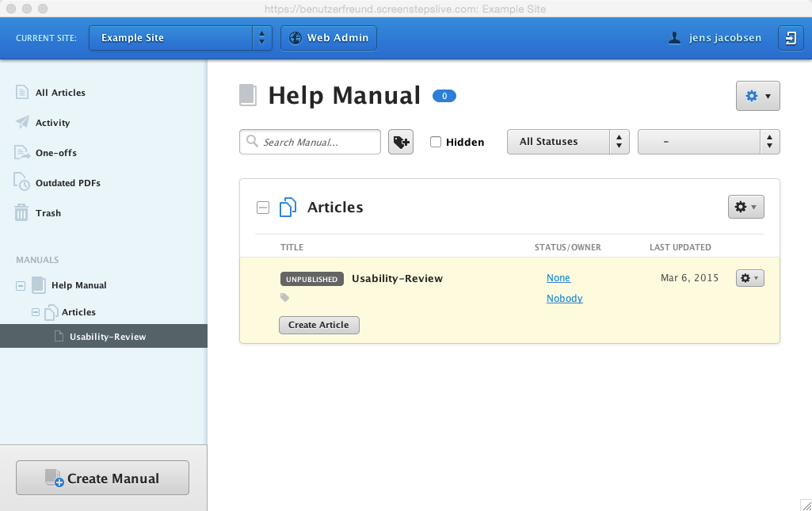812x511 pixels.
Task: Open Outdated PDFs in sidebar
Action: pos(68,183)
